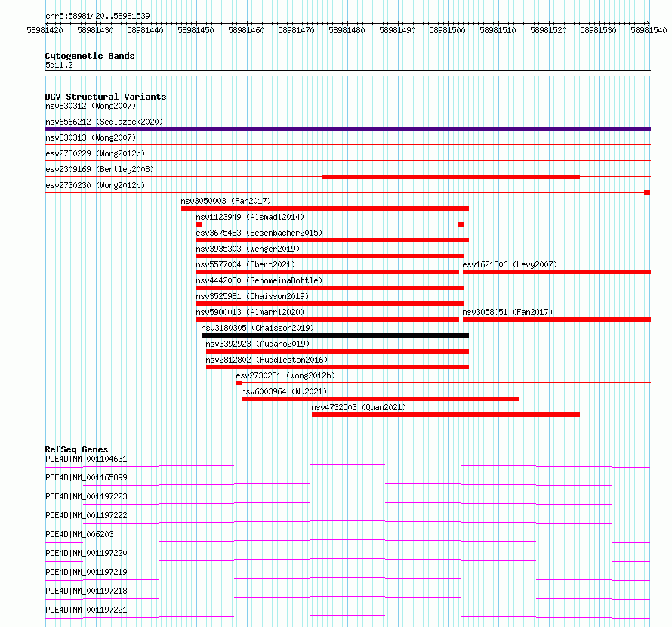Open transcript PDE4D|NM_001197218
Viewport: 672px width, 627px height.
[x=86, y=591]
